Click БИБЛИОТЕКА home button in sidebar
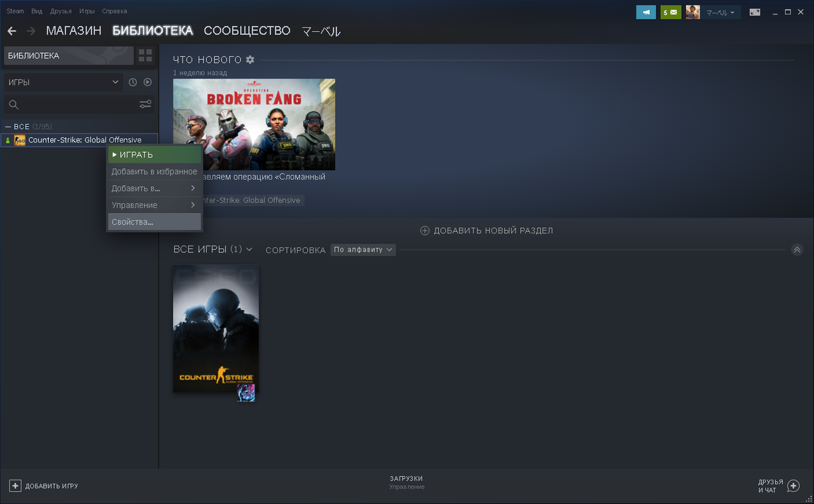This screenshot has width=814, height=504. pyautogui.click(x=68, y=56)
